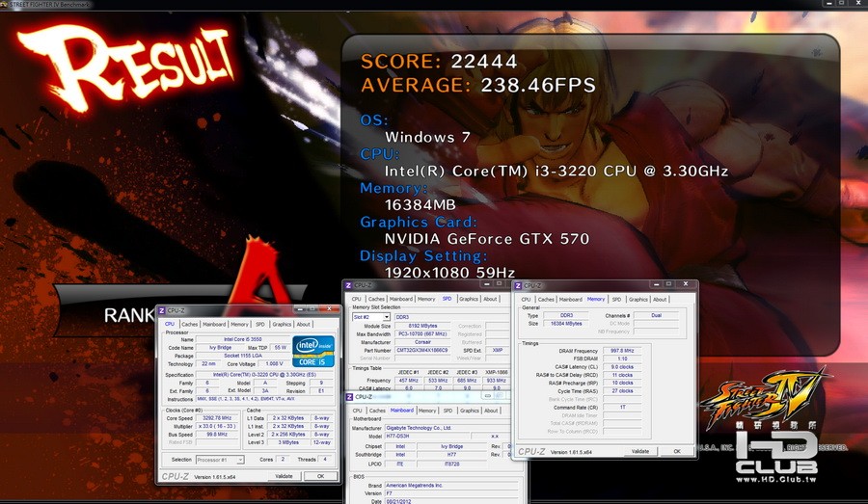Open the About tab in the CPU window
This screenshot has width=868, height=504.
tap(304, 324)
